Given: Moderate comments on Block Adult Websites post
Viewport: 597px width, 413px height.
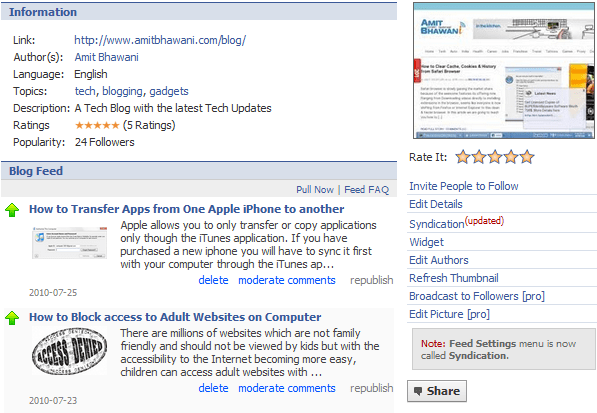Looking at the screenshot, I should tap(287, 388).
